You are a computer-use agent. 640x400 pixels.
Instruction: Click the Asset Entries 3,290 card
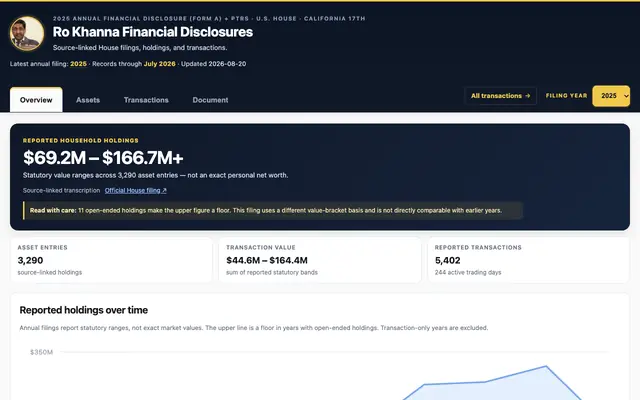pos(111,260)
